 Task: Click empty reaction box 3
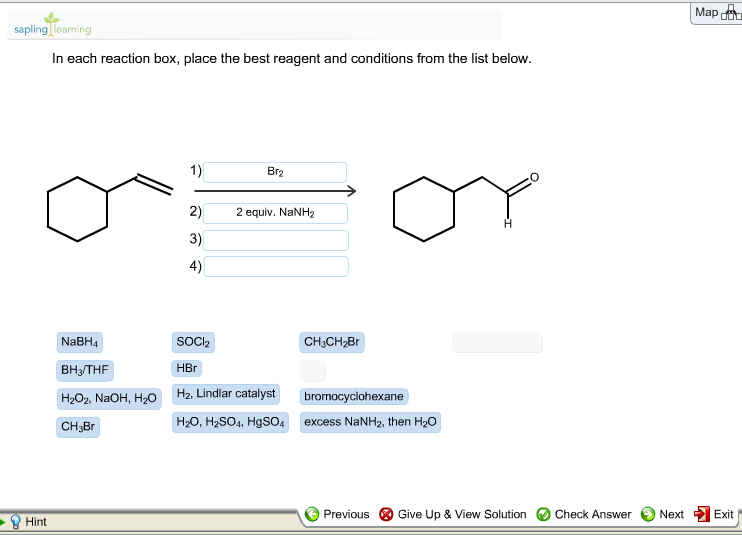point(276,240)
